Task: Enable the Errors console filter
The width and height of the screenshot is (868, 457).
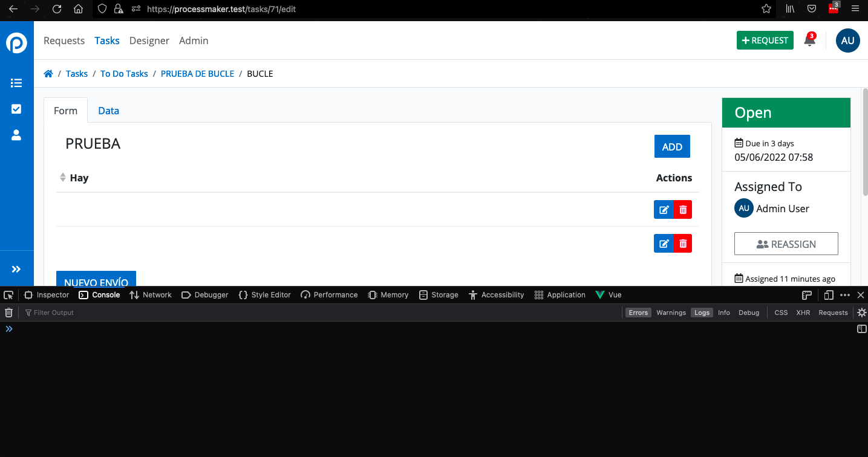Action: click(x=638, y=312)
